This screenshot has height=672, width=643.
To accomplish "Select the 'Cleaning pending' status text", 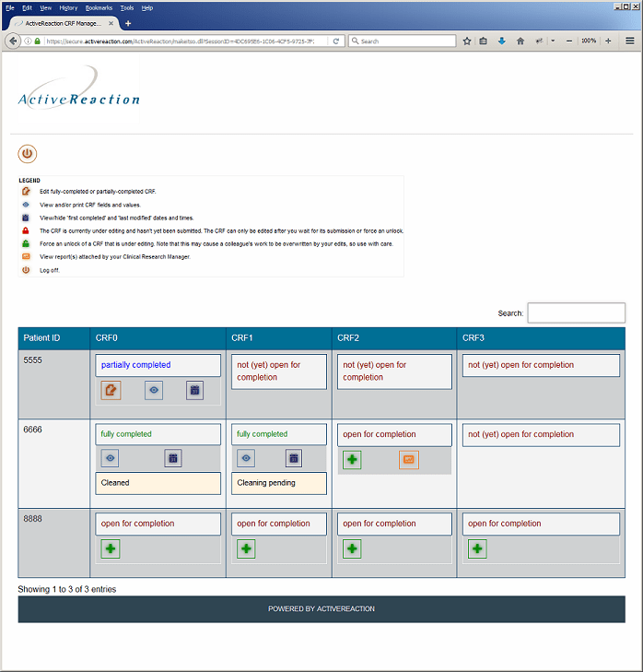I will point(266,483).
